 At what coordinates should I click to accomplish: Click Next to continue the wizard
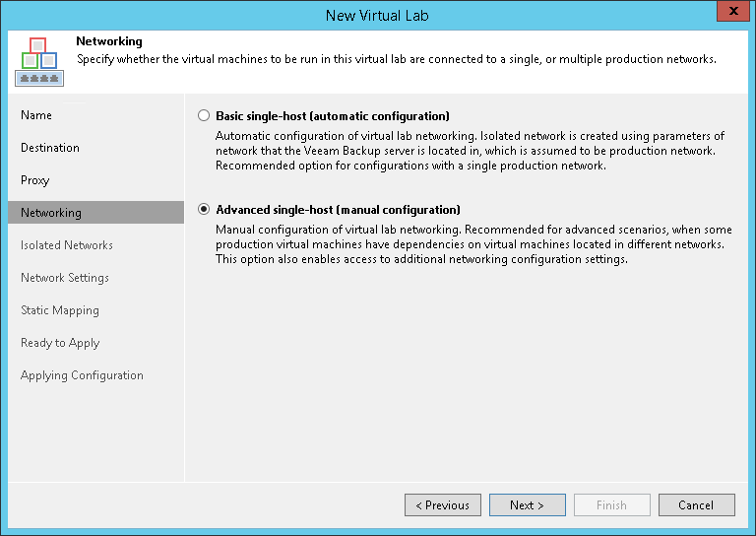pyautogui.click(x=528, y=505)
